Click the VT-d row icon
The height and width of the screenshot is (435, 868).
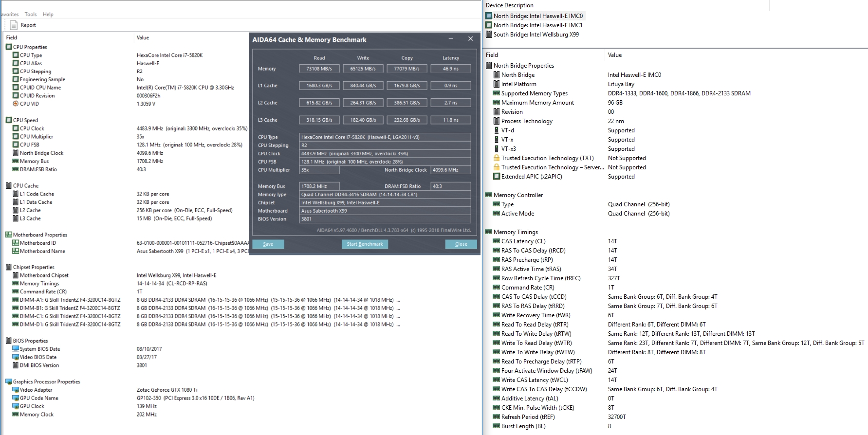(x=497, y=130)
